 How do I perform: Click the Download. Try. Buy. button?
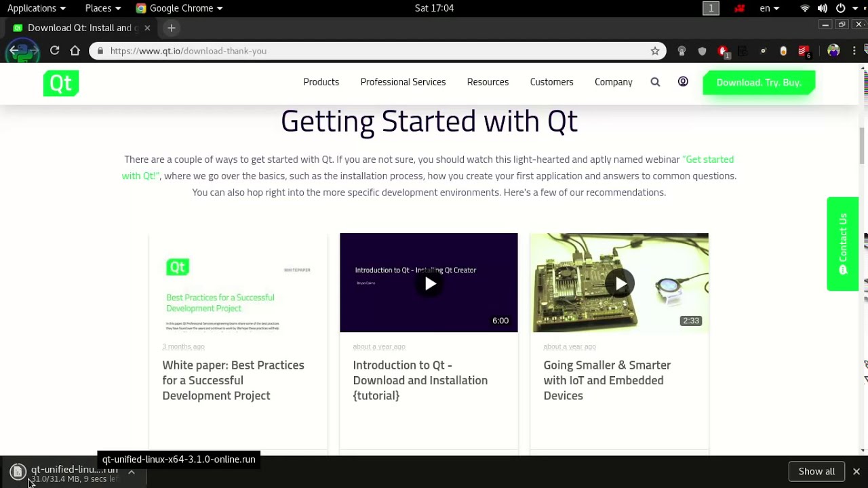759,83
